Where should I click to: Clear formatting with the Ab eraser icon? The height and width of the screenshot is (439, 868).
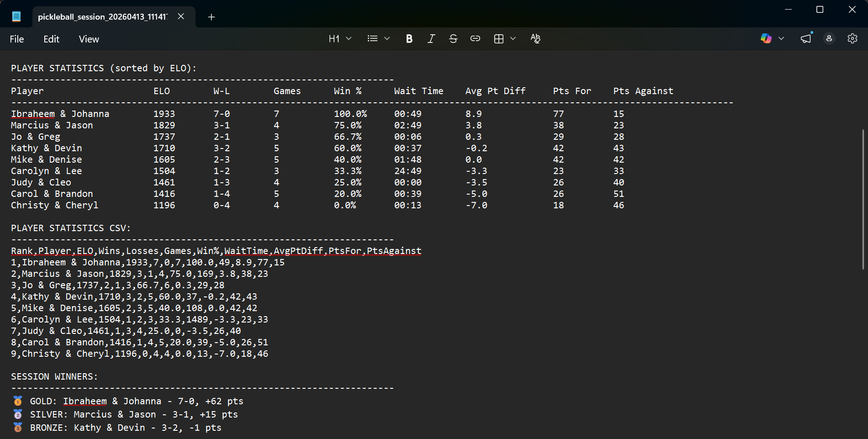(x=535, y=38)
